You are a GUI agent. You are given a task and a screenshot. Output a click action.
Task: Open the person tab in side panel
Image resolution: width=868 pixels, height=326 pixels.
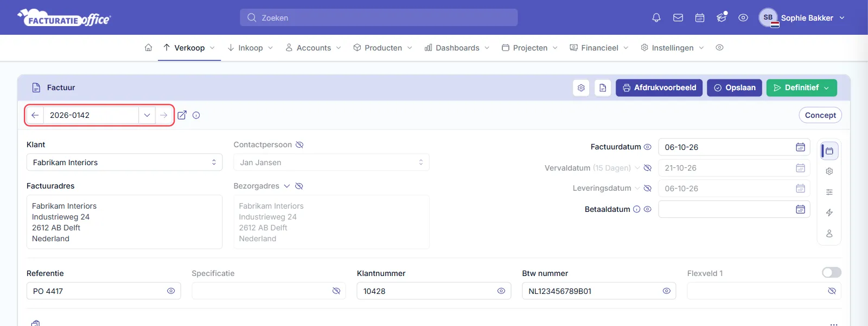tap(829, 233)
